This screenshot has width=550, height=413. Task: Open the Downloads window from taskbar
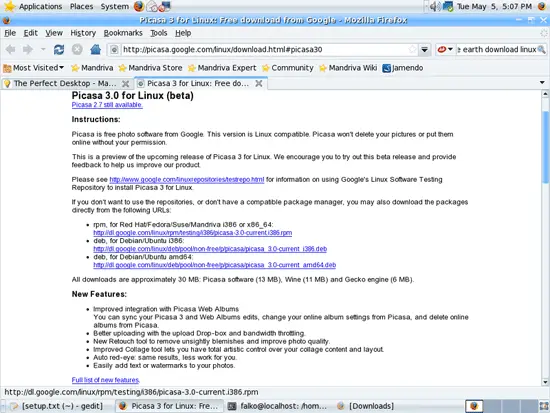click(366, 406)
